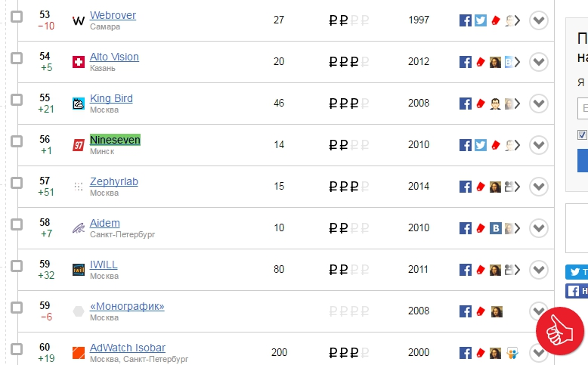Screen dimensions: 588x365
Task: Tick the checkbox for Nineseven row
Action: pyautogui.click(x=17, y=141)
